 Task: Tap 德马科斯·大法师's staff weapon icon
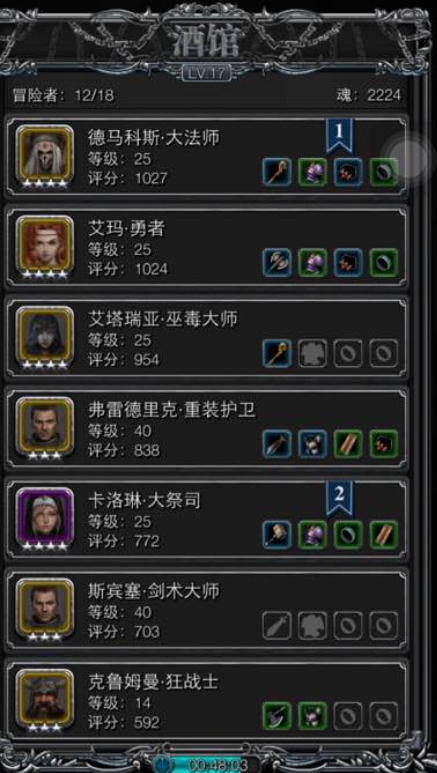pyautogui.click(x=277, y=172)
